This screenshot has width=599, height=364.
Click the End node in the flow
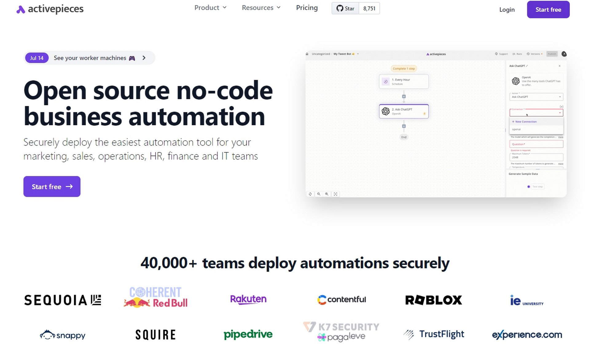pyautogui.click(x=404, y=137)
